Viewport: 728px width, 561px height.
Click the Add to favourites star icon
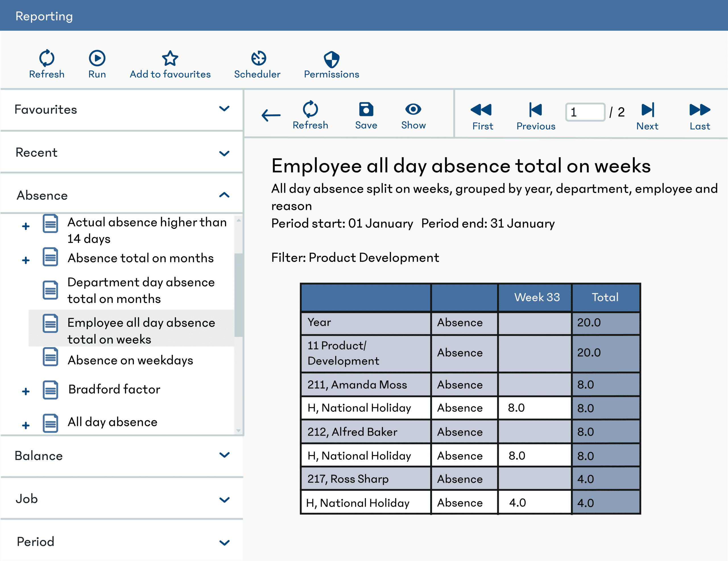(x=170, y=58)
